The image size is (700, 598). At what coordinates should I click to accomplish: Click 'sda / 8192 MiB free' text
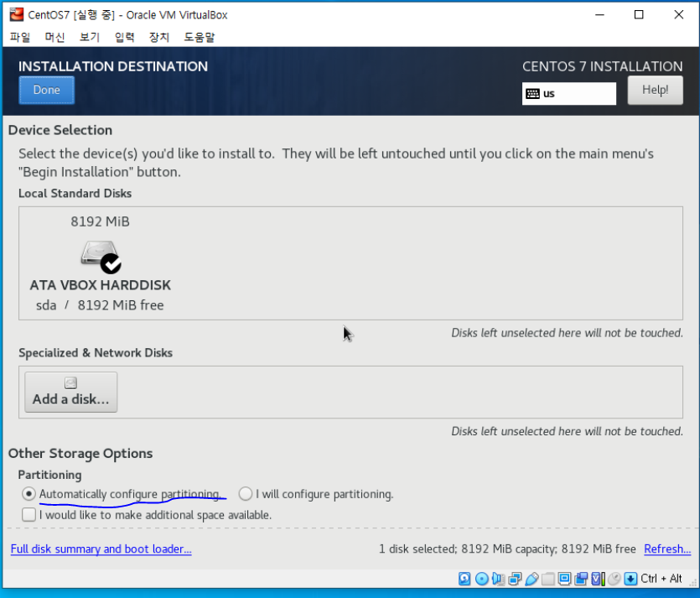click(100, 305)
